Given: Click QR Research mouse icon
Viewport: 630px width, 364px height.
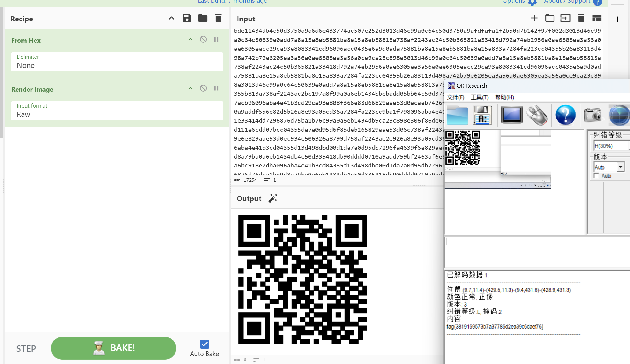Looking at the screenshot, I should 537,115.
